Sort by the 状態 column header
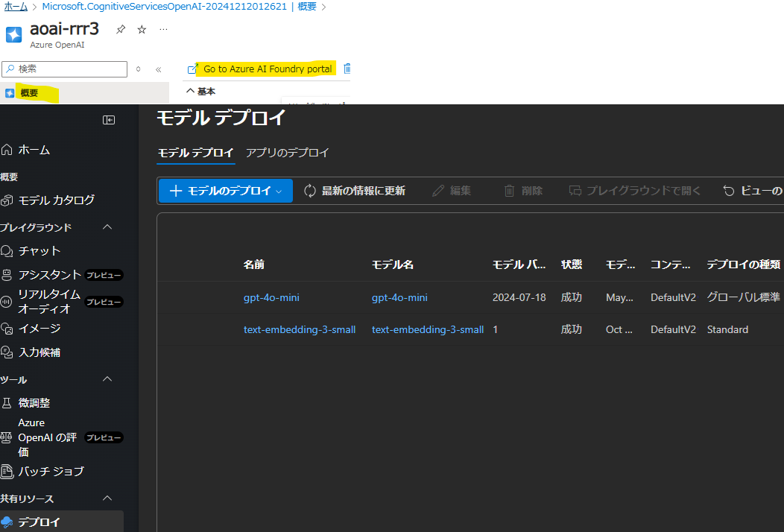784x532 pixels. pos(572,265)
